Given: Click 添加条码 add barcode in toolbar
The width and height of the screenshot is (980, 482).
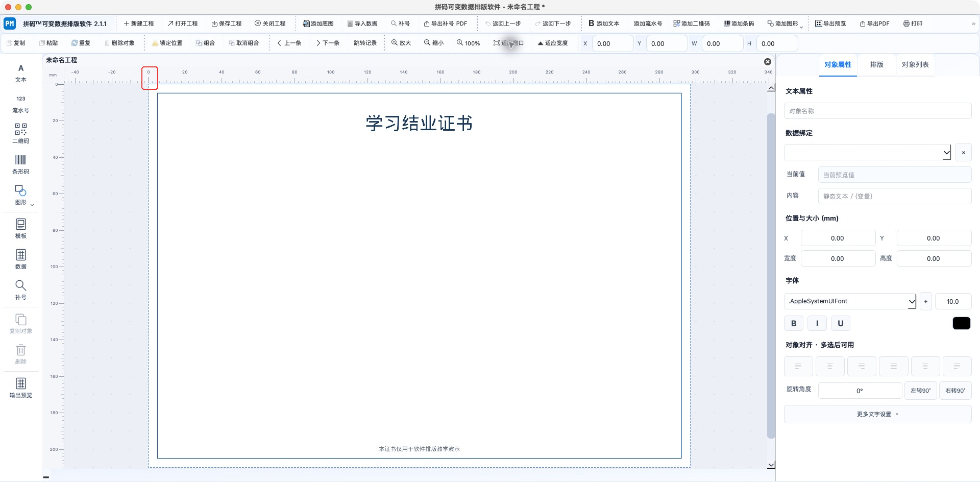Looking at the screenshot, I should tap(739, 23).
